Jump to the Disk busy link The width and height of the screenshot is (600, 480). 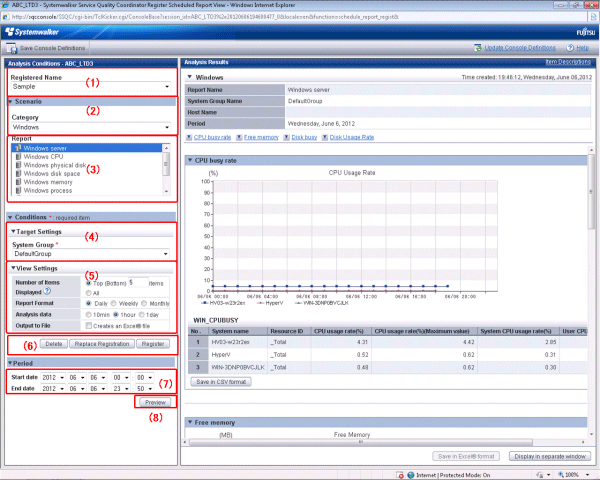[x=304, y=137]
